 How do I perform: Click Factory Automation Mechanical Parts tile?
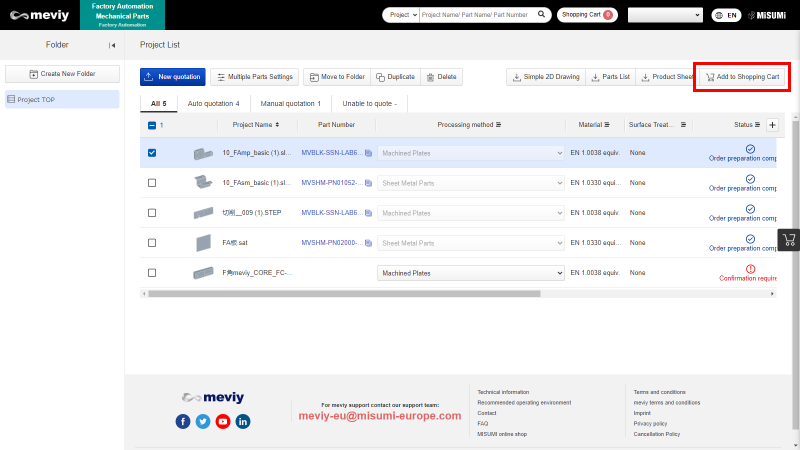122,15
